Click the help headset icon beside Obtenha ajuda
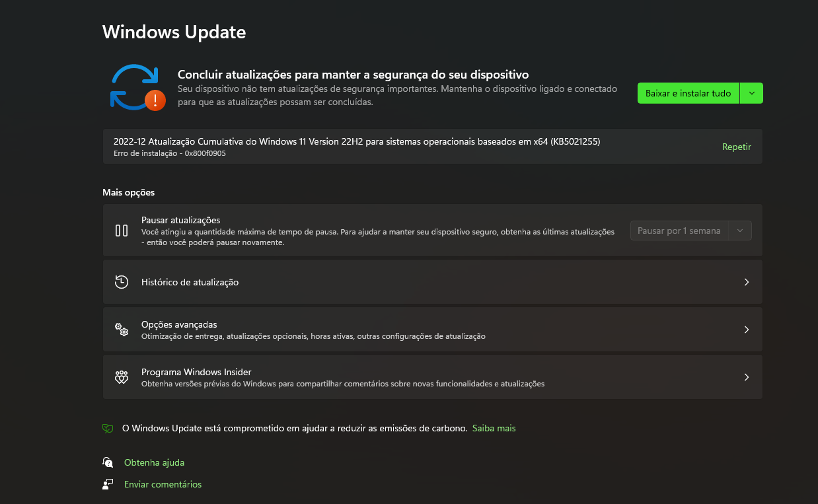This screenshot has height=504, width=818. click(108, 462)
